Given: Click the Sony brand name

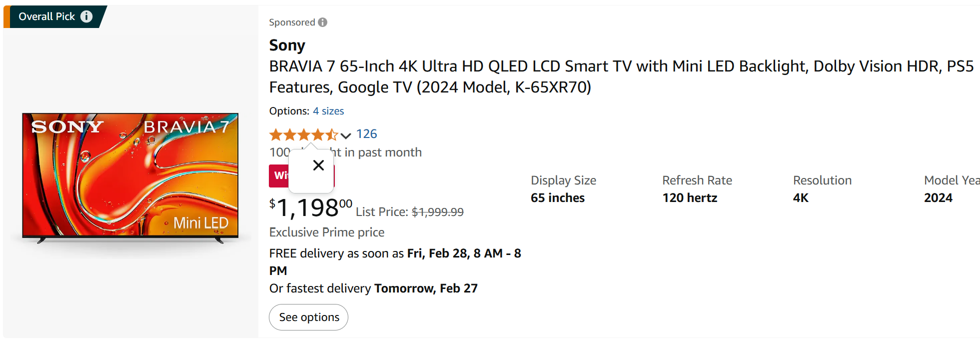Looking at the screenshot, I should pyautogui.click(x=287, y=45).
